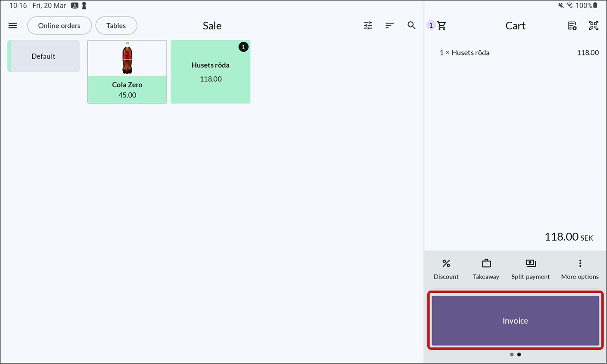Add another Husets röda to cart
Screen dimensions: 607x364
pyautogui.click(x=211, y=72)
